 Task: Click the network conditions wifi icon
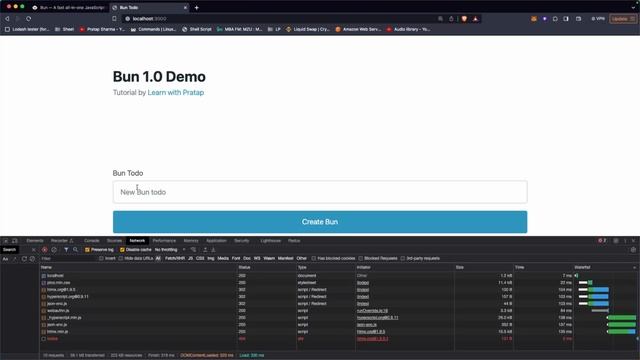point(193,250)
